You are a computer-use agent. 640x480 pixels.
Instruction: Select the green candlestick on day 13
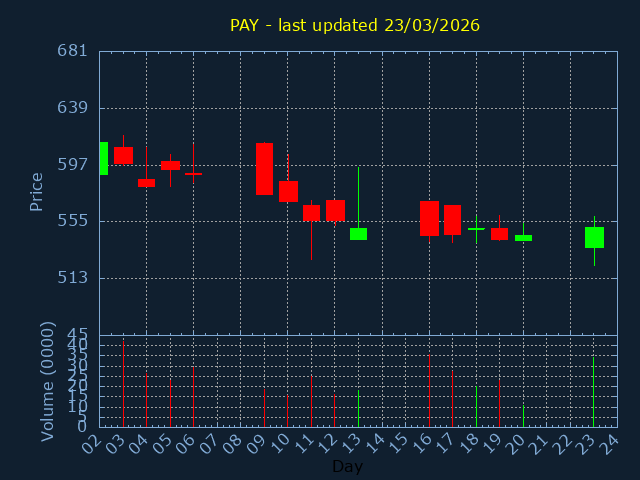[358, 234]
